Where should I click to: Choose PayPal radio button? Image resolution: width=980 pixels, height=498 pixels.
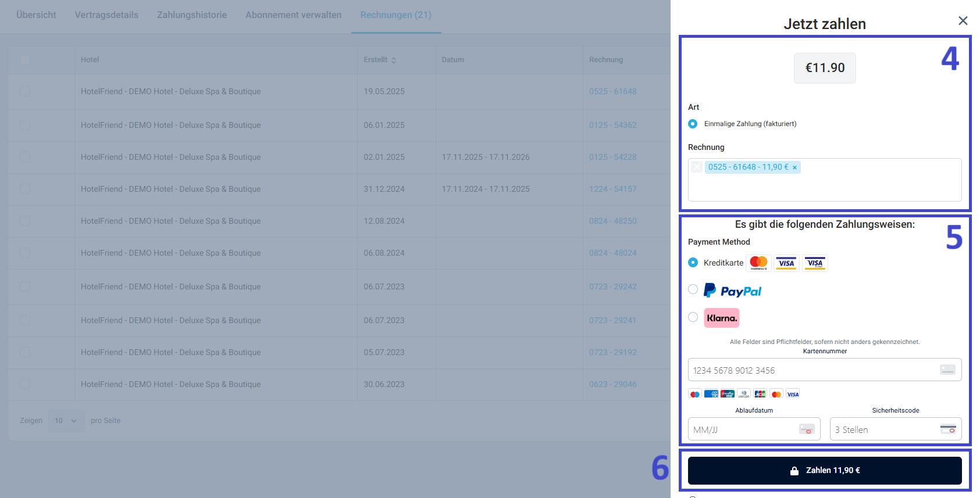[693, 289]
